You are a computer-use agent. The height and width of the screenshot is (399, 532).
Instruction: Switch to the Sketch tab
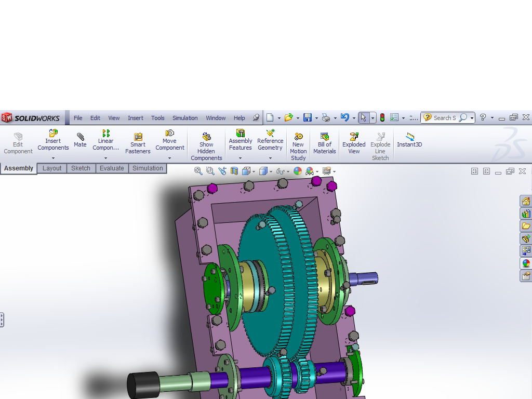point(81,168)
